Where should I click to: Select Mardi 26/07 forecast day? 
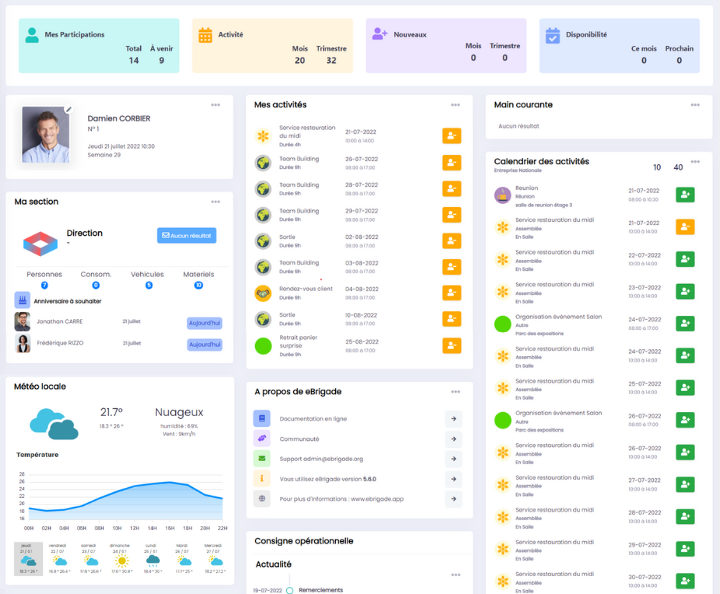(184, 559)
